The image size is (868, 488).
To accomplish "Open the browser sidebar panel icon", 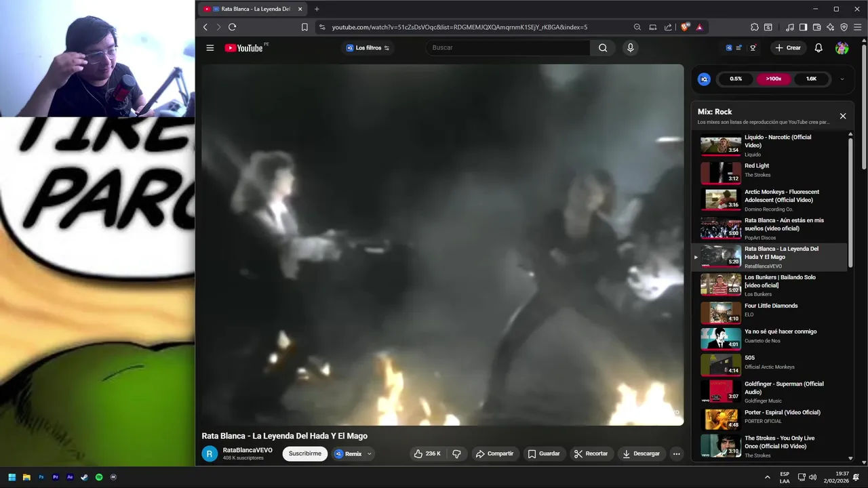I will [x=803, y=27].
